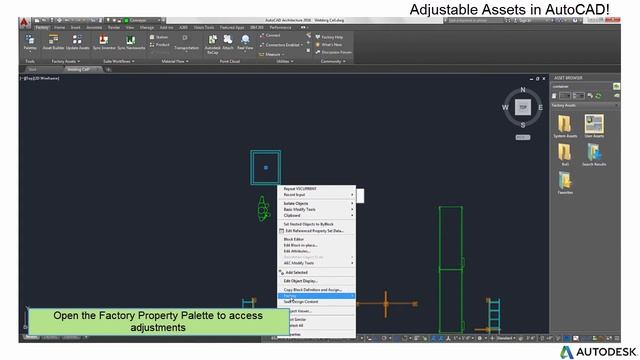The image size is (640, 360).
Task: Open the System Assets folder
Action: [x=565, y=126]
